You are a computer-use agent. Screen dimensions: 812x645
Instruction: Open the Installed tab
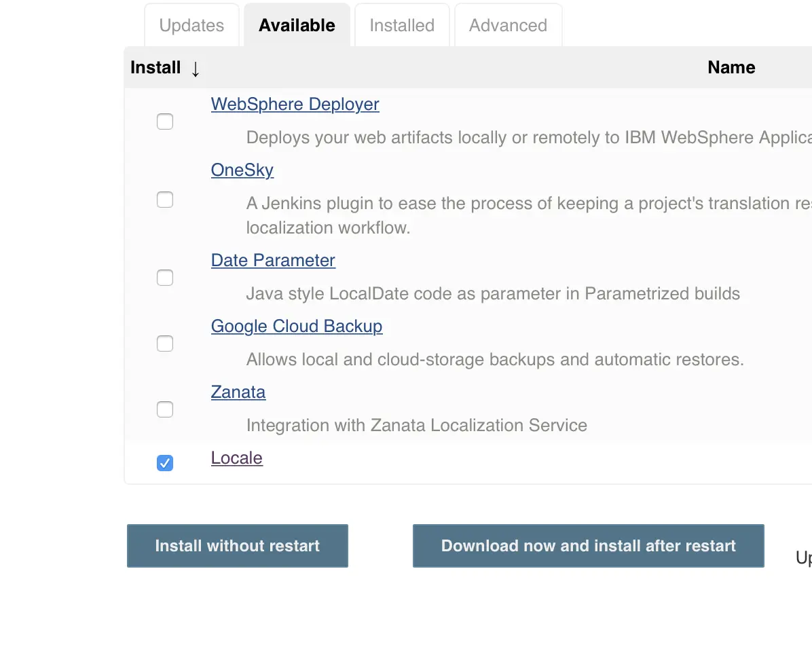[x=402, y=26]
